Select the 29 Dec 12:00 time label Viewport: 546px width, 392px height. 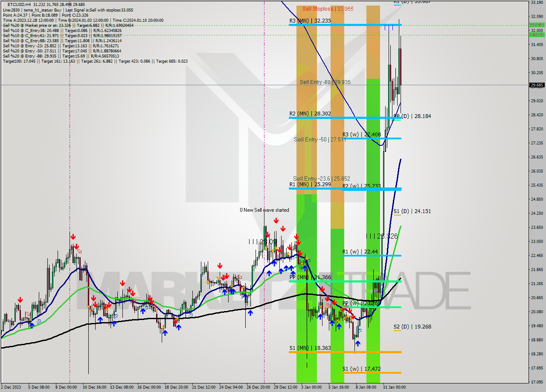point(285,387)
